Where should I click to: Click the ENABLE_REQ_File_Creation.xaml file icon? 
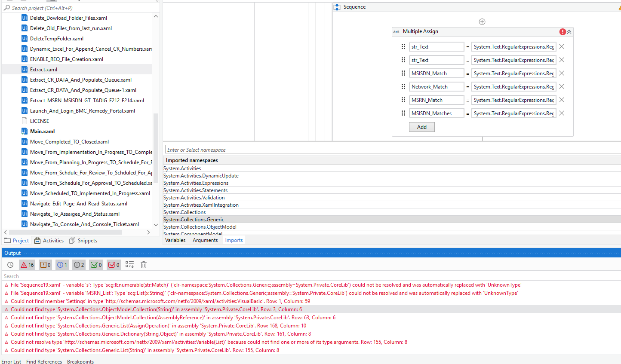click(25, 59)
